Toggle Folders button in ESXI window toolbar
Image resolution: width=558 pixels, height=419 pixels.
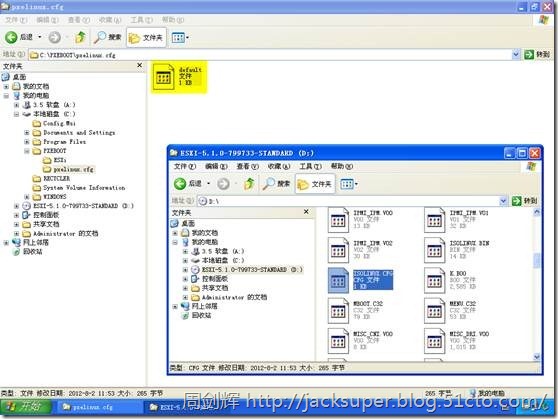tap(315, 184)
